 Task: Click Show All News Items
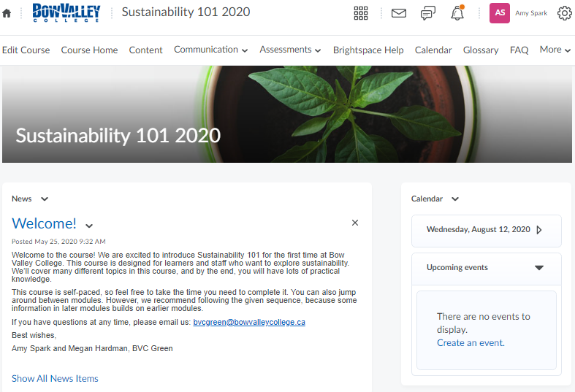click(x=55, y=378)
